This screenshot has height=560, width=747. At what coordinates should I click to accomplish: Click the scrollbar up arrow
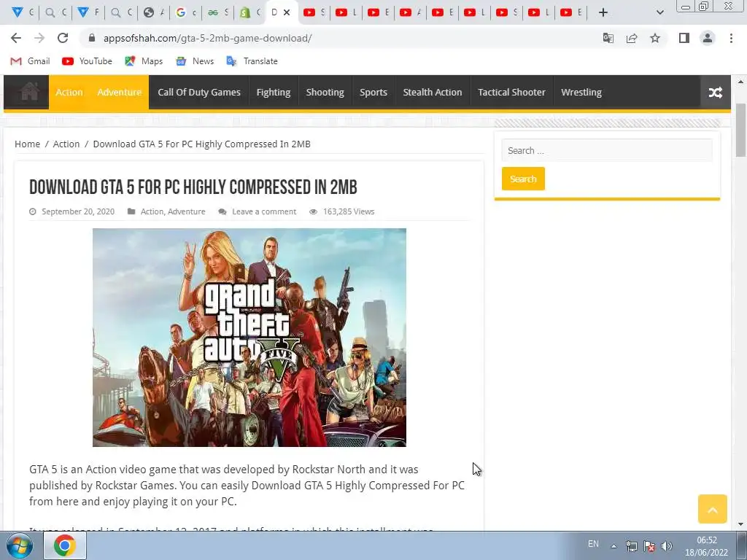tap(740, 82)
